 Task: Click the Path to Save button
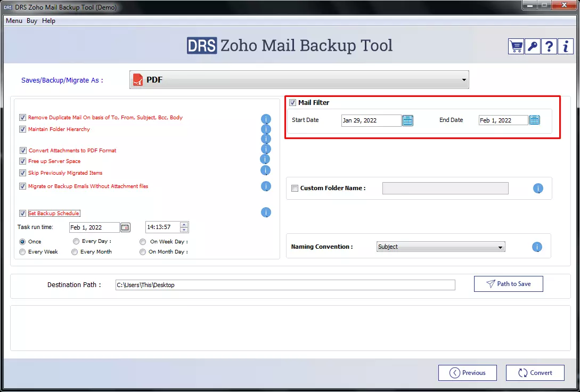509,284
